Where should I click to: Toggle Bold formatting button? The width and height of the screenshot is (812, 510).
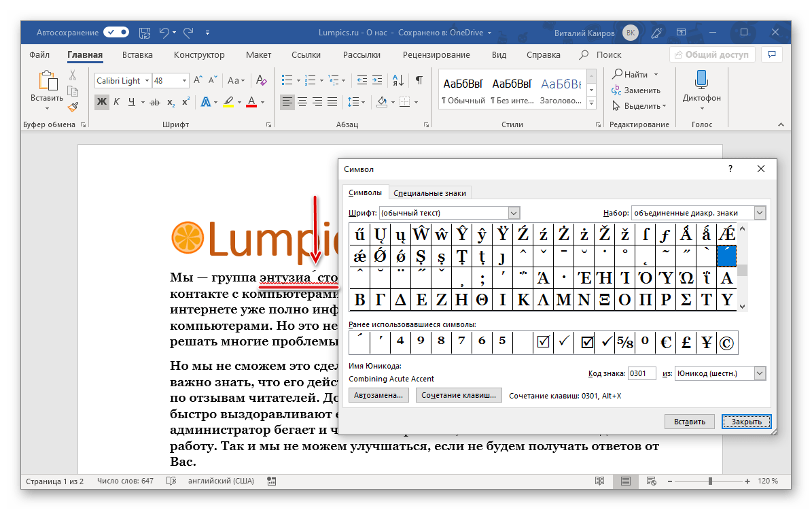click(x=101, y=102)
